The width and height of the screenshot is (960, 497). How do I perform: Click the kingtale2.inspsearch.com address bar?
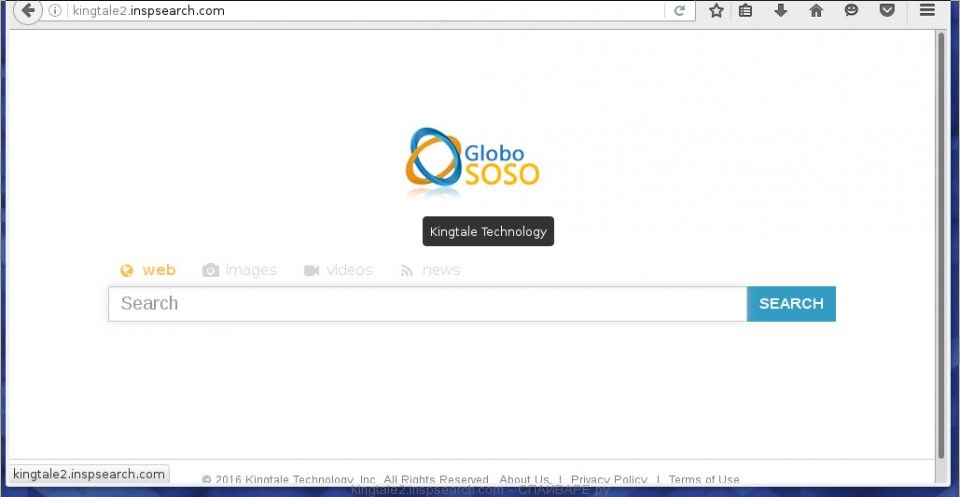tap(360, 11)
